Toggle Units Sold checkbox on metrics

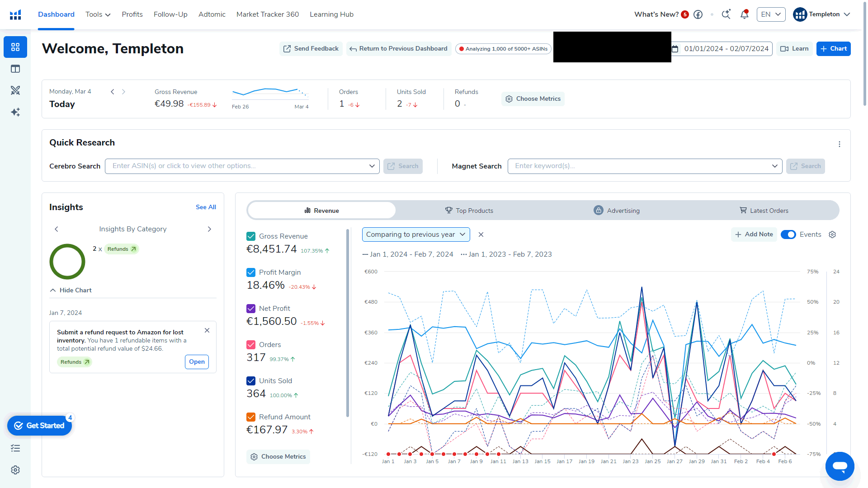[x=250, y=381]
